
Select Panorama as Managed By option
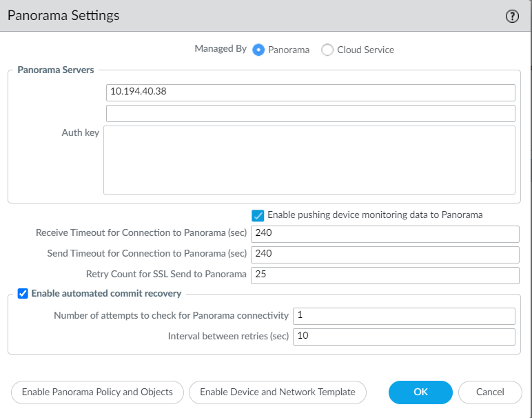tap(258, 50)
